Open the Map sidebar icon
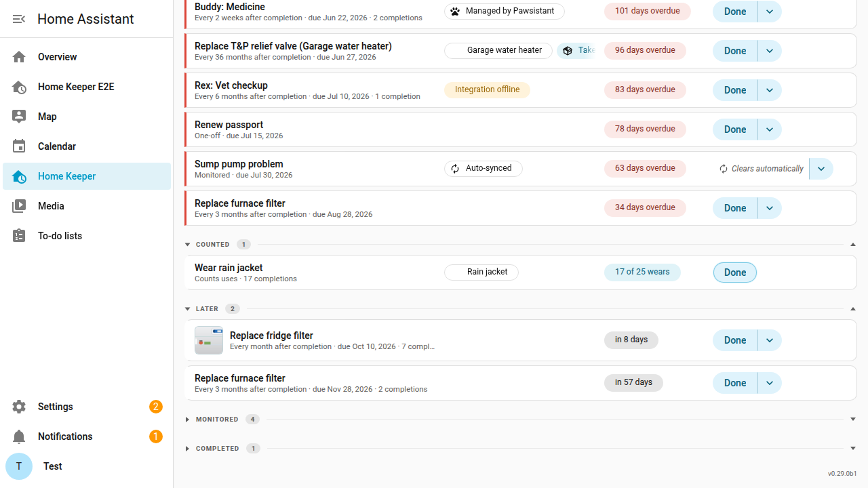Image resolution: width=868 pixels, height=488 pixels. 19,117
